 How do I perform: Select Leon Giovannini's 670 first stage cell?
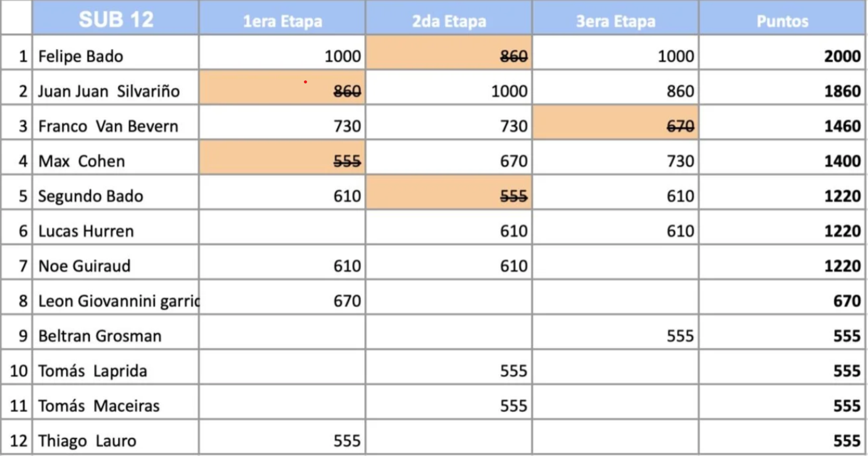click(x=282, y=297)
